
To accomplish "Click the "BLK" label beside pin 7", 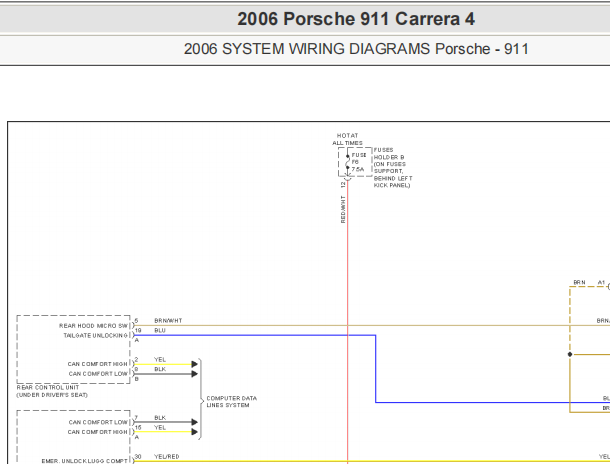I will coord(160,418).
